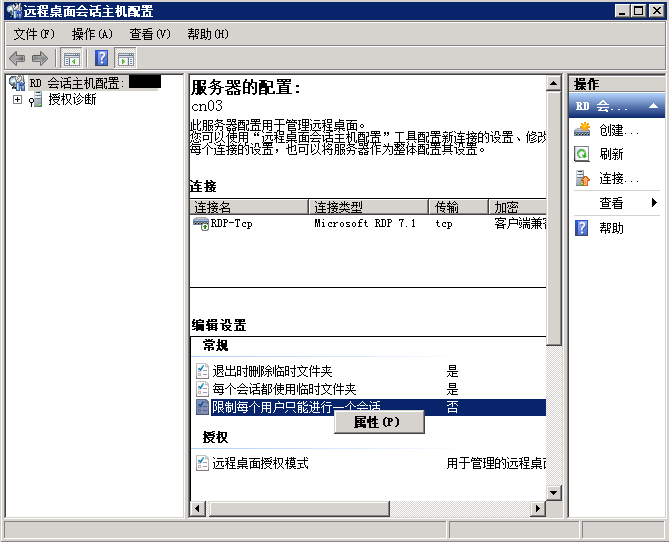Expand the 授权诊断 tree node

[17, 99]
